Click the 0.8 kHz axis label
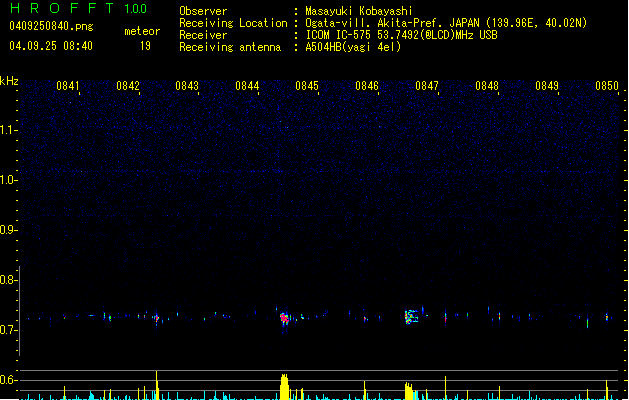The height and width of the screenshot is (400, 629). coord(8,280)
